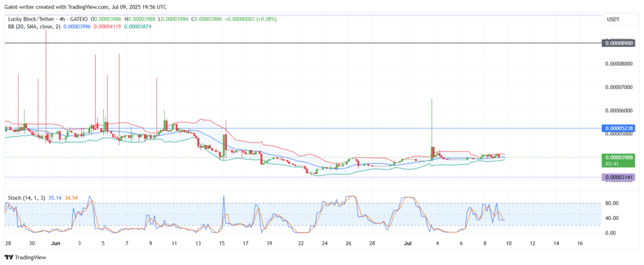Select the 0.00008900 price level label
This screenshot has width=644, height=265.
point(618,43)
